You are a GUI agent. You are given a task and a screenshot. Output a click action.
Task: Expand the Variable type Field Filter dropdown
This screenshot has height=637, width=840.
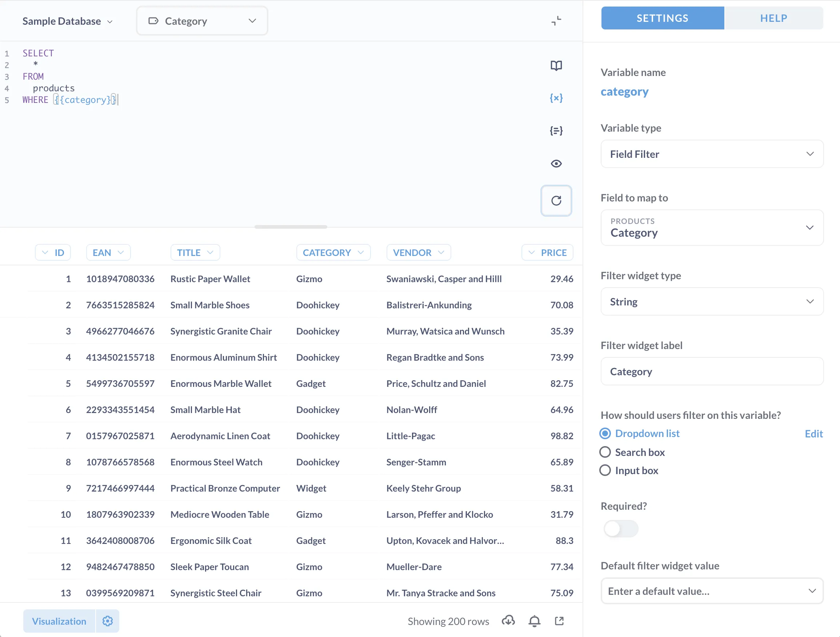712,154
